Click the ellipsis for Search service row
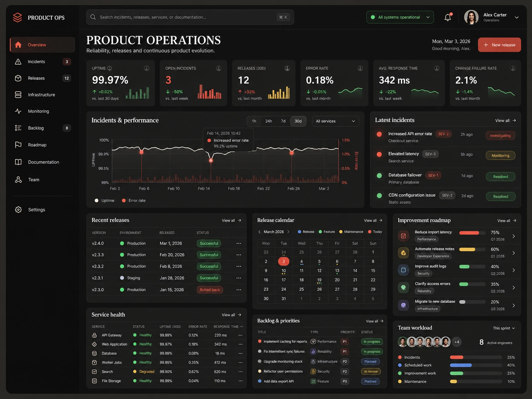Image resolution: width=532 pixels, height=399 pixels. 240,372
